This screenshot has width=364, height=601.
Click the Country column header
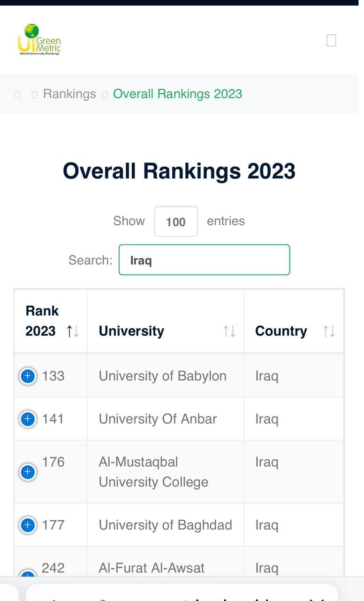[294, 321]
